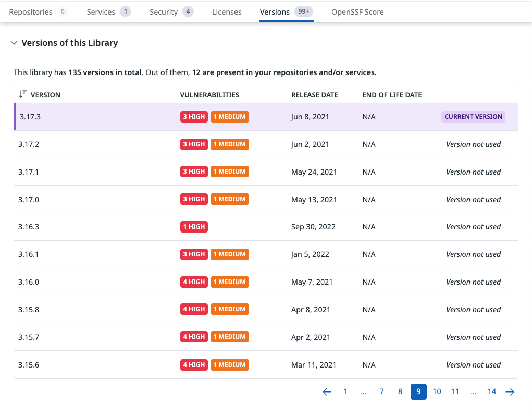Click the 1 HIGH badge for version 3.16.3
Viewport: 532px width, 416px height.
click(194, 227)
